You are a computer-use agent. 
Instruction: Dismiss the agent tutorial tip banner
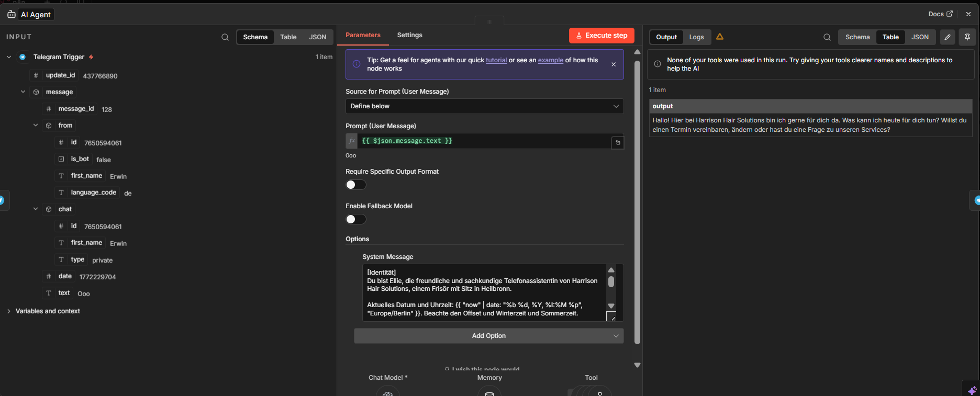[x=614, y=64]
